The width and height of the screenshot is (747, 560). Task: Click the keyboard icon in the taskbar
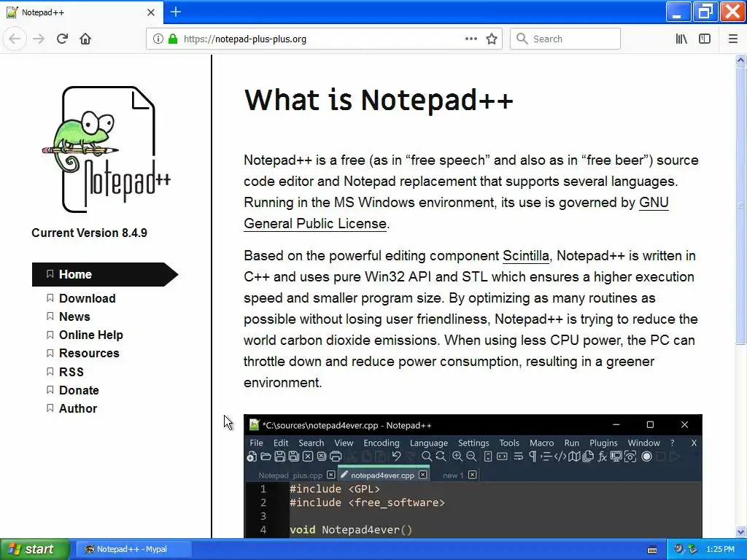[652, 550]
